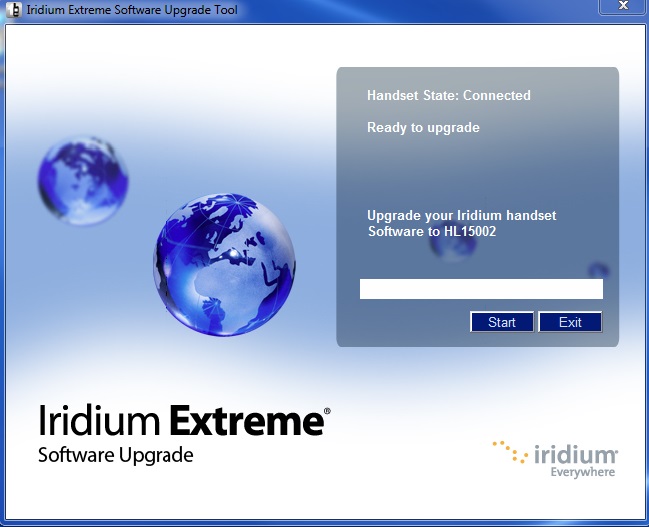The width and height of the screenshot is (649, 527).
Task: Click the 'Software Upgrade' subtitle
Action: [115, 455]
